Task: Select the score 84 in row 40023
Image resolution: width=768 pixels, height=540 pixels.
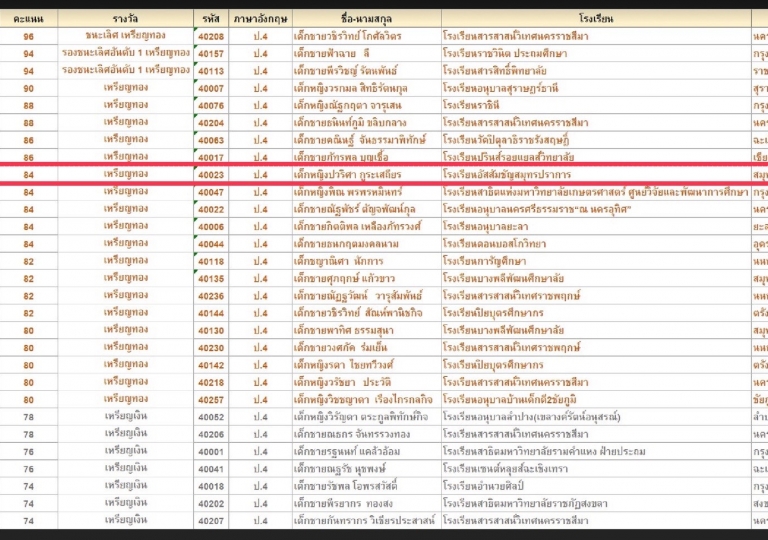Action: 28,175
